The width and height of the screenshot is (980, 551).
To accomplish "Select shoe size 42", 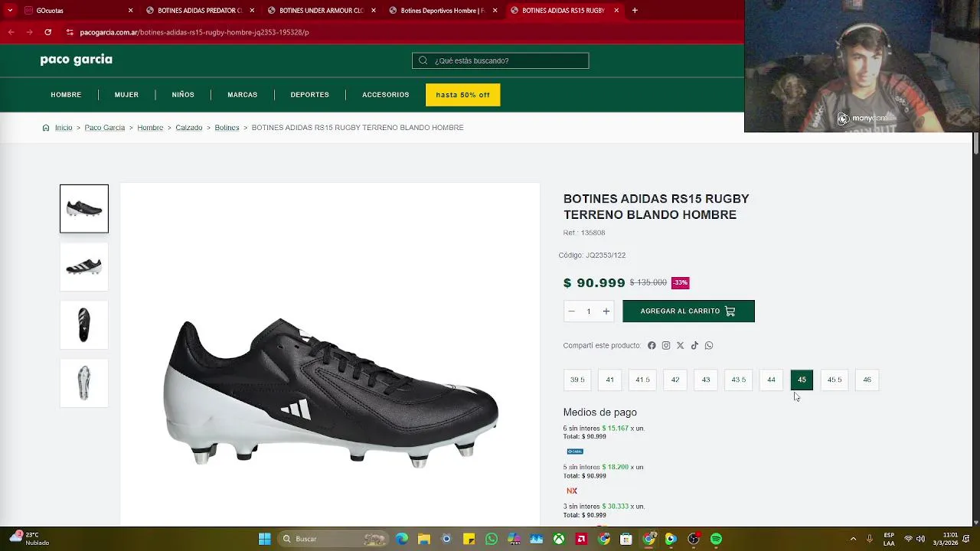I will click(x=675, y=380).
